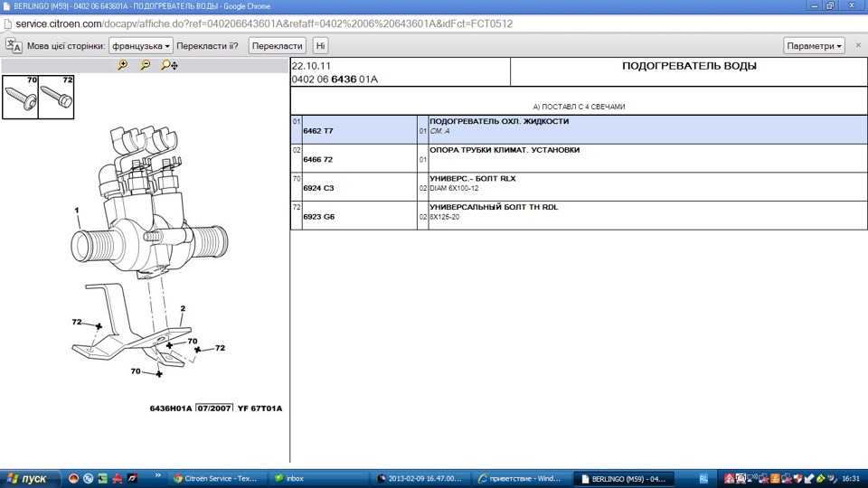The image size is (868, 488).
Task: Click 'УНИВЕРСАЛЬНЫЙ БОЛТ TH RDL' description
Action: click(x=494, y=207)
